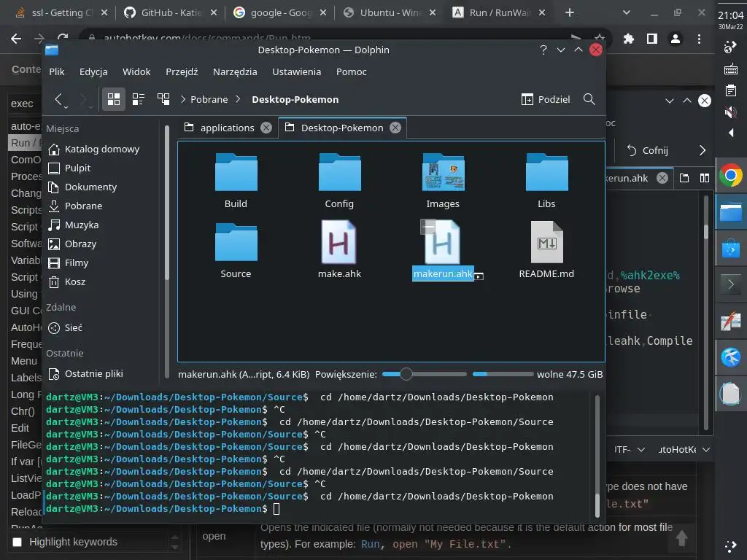Viewport: 747px width, 560px height.
Task: Open a new Chrome tab
Action: 570,13
